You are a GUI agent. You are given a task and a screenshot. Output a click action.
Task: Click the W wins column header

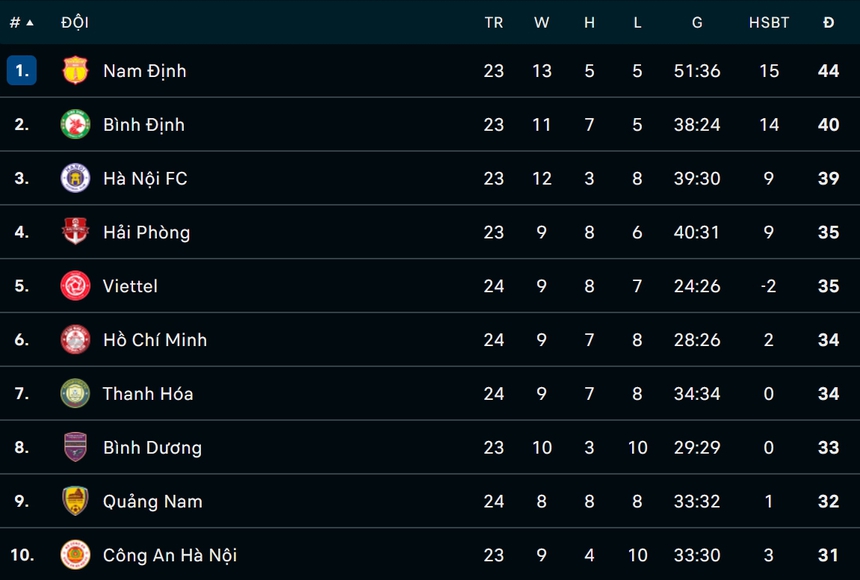point(541,22)
